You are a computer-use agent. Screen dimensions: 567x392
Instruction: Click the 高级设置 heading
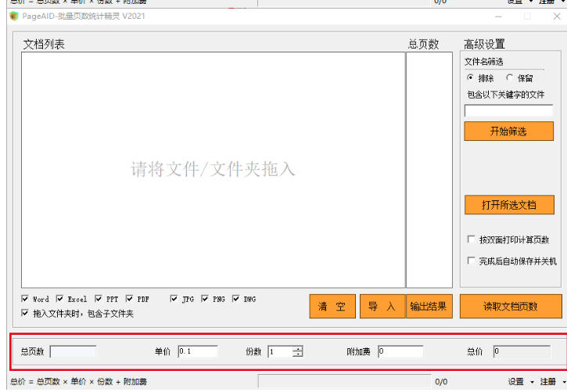coord(484,44)
